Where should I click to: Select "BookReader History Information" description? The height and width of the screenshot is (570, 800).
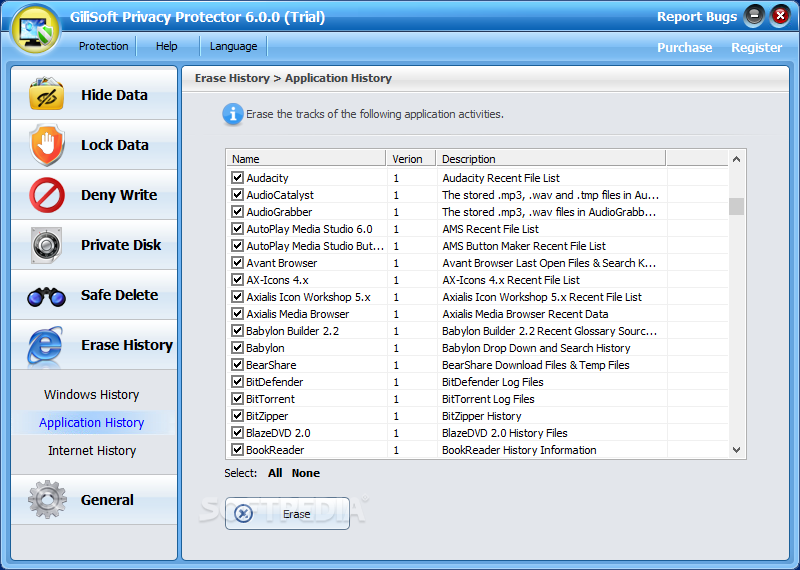coord(519,450)
